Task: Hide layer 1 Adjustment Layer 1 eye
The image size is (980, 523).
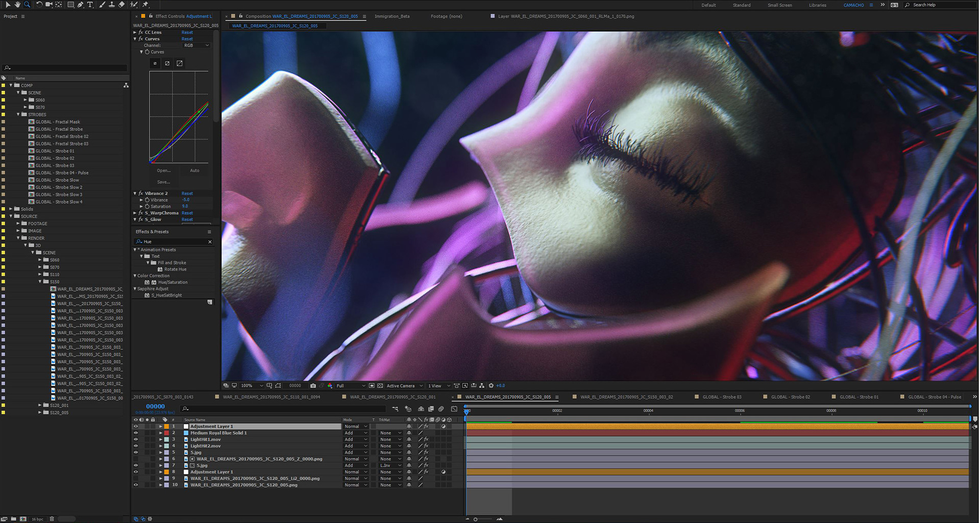Action: point(136,427)
